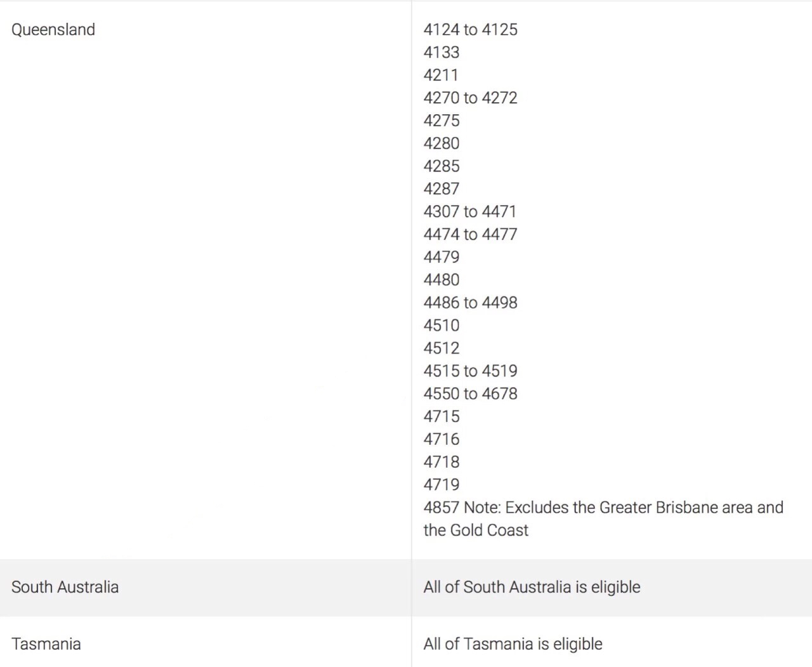Click postcode range 4474 to 4477
This screenshot has width=812, height=667.
470,235
